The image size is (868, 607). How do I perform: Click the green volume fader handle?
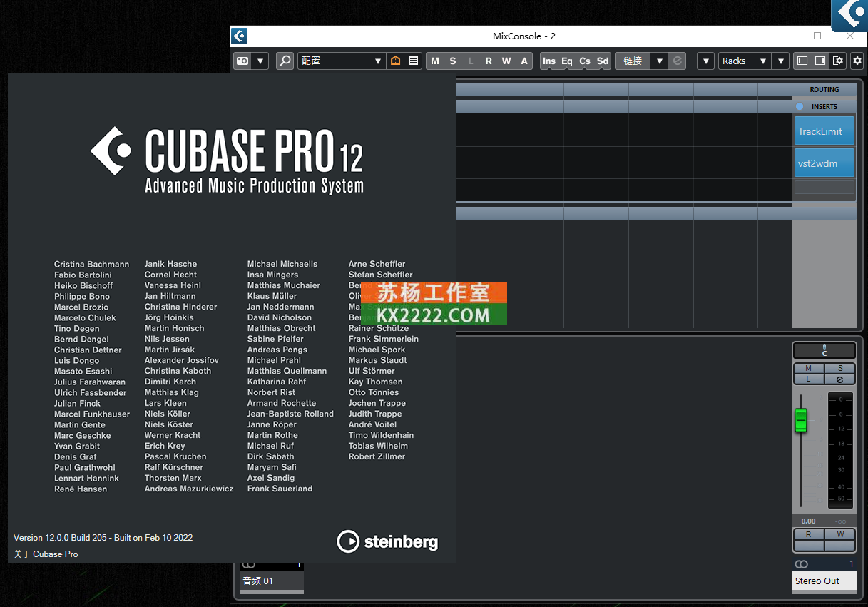(x=801, y=420)
